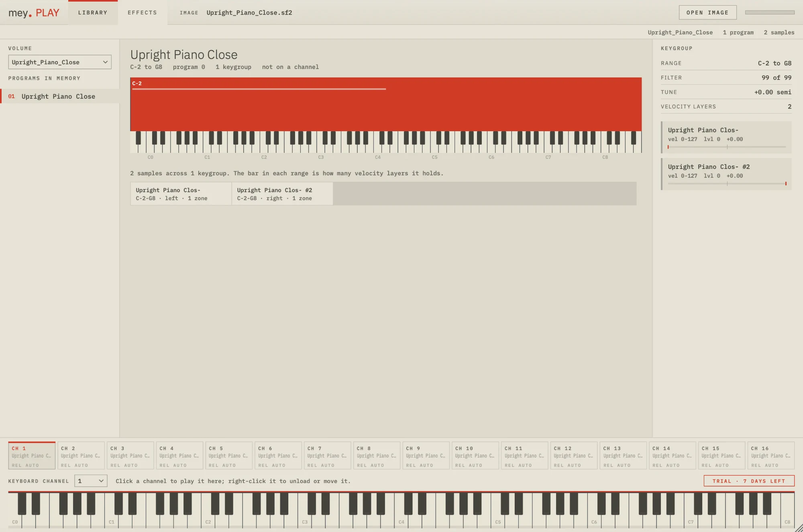Select the CH 14 channel slot
Screen dimensions: 803x532
tap(673, 456)
